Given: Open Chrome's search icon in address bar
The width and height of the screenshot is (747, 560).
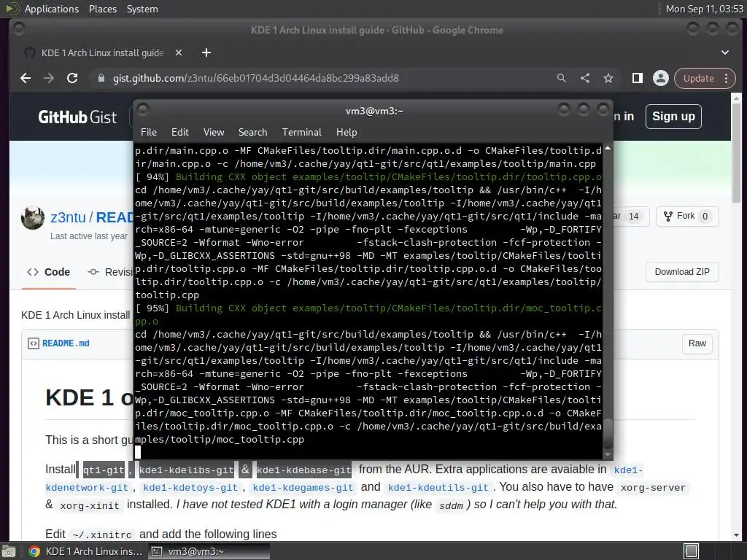Looking at the screenshot, I should pyautogui.click(x=562, y=78).
